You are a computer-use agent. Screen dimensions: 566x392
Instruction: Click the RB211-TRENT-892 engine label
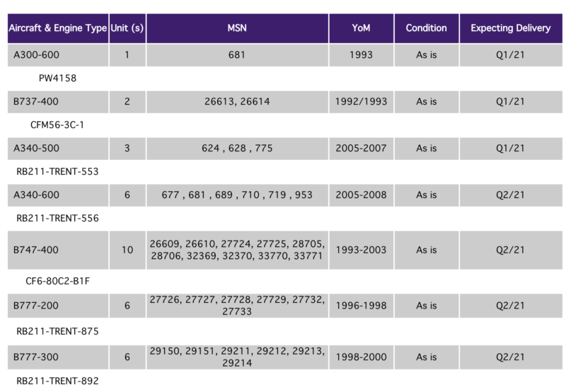pos(58,381)
